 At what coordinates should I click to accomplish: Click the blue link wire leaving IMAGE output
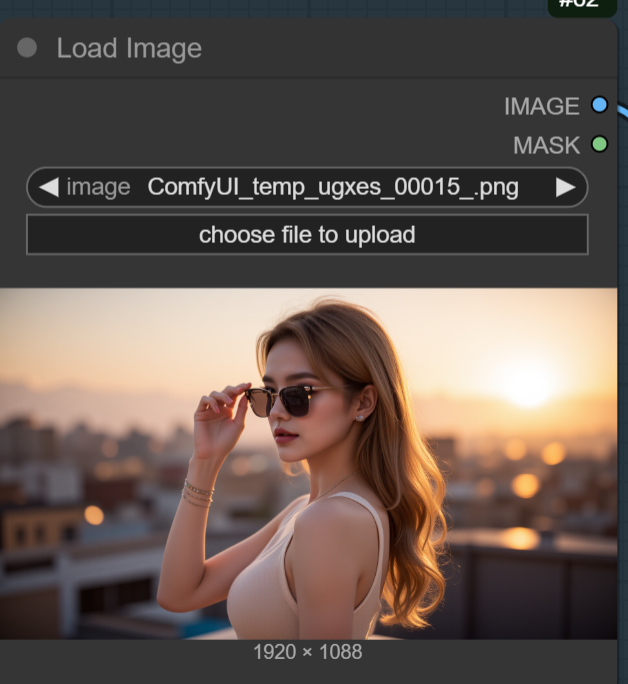pos(621,112)
